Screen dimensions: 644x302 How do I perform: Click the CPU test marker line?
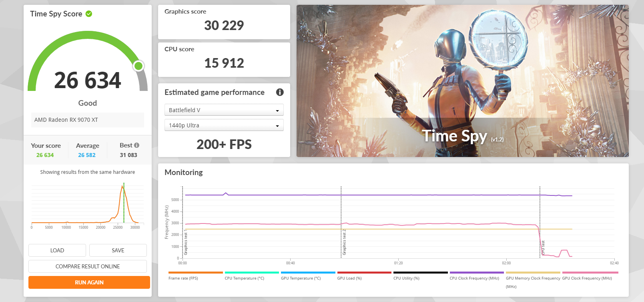click(x=540, y=222)
